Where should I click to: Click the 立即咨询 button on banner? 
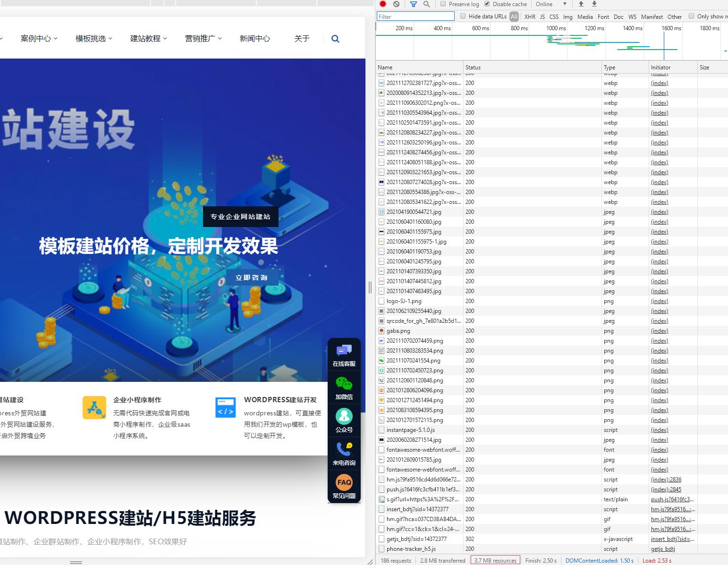(252, 278)
